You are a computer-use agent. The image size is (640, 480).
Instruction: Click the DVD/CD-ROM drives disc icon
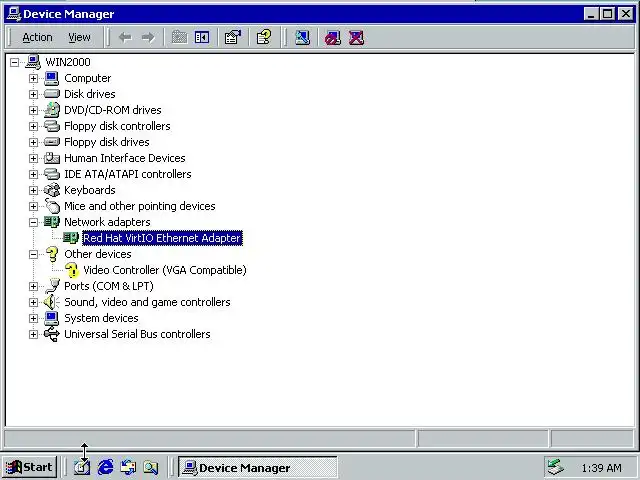click(x=51, y=110)
